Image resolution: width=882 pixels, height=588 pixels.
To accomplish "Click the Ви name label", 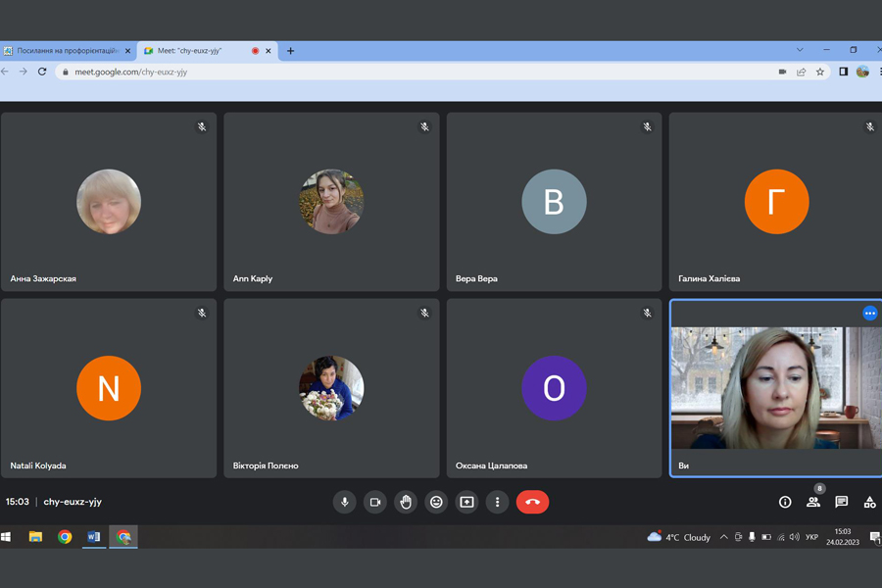I will pos(683,465).
